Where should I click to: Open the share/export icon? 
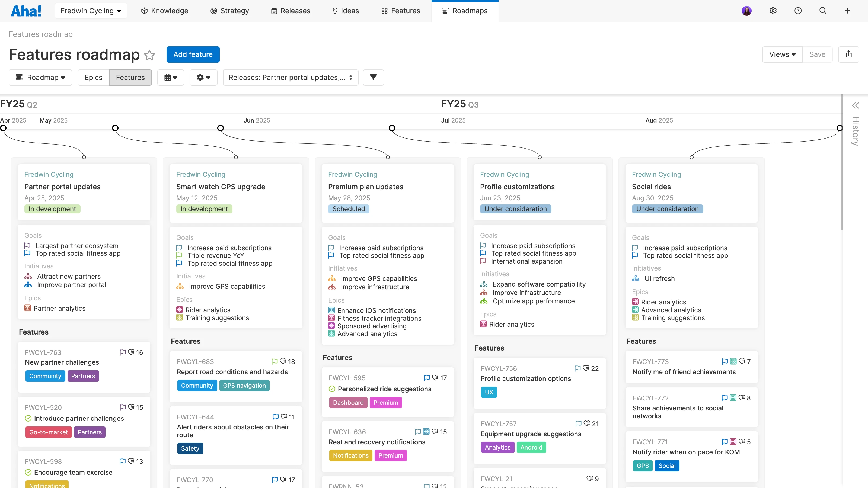[x=848, y=54]
